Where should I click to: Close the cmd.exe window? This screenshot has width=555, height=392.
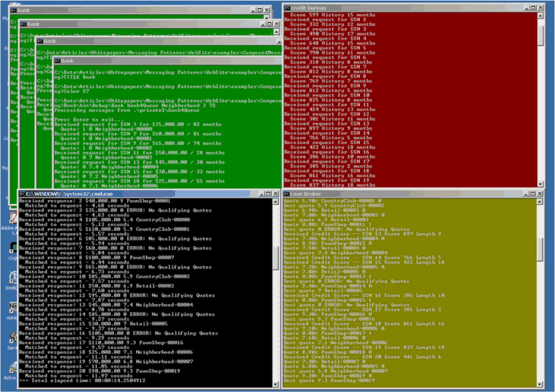275,194
